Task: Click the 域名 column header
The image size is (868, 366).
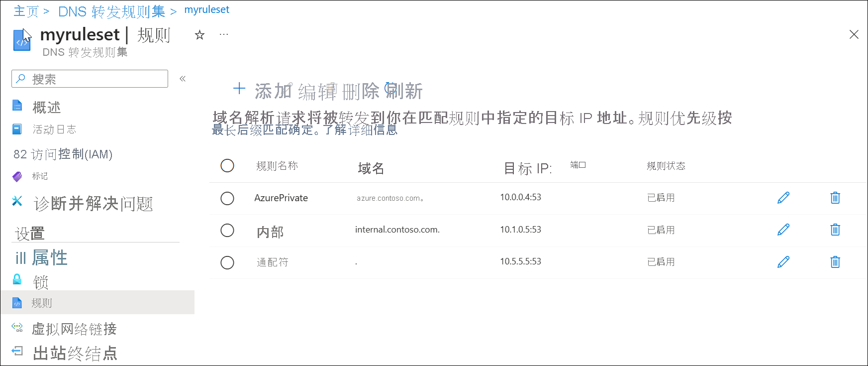Action: tap(371, 168)
